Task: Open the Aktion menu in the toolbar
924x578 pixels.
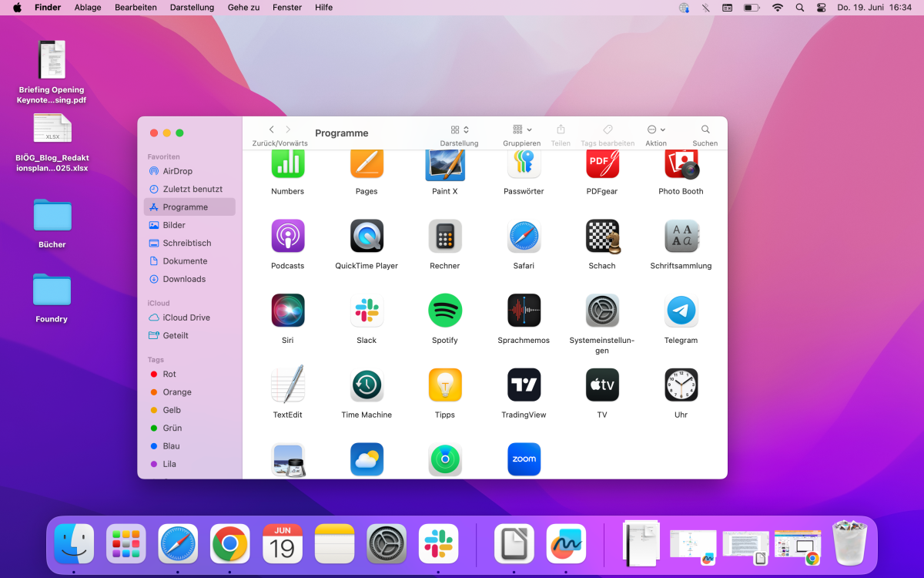Action: 655,130
